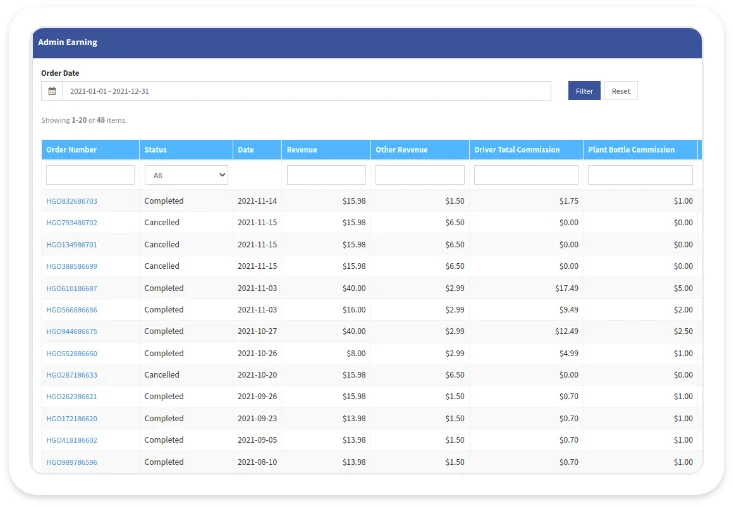Click the $5.00 plant bottle commission value
Image resolution: width=733 pixels, height=507 pixels.
click(x=683, y=288)
